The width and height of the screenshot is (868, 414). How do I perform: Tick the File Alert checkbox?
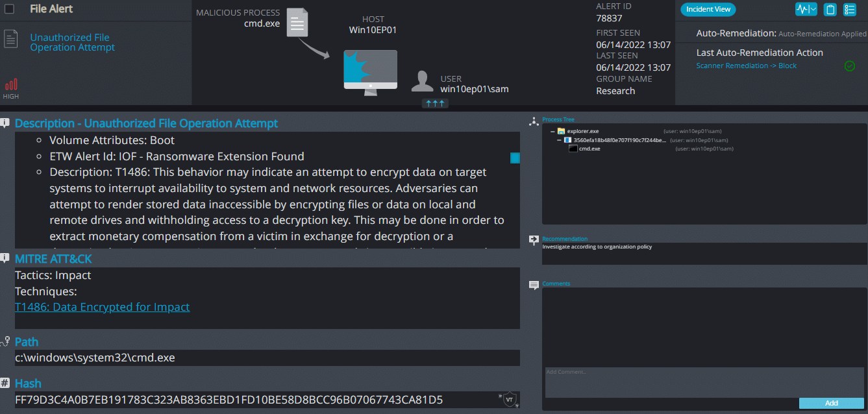(x=10, y=9)
